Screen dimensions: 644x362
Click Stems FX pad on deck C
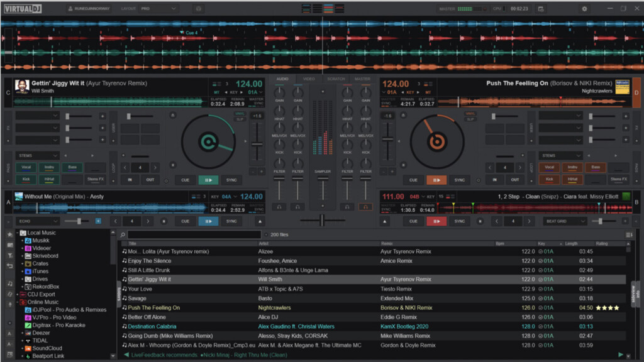tap(96, 179)
